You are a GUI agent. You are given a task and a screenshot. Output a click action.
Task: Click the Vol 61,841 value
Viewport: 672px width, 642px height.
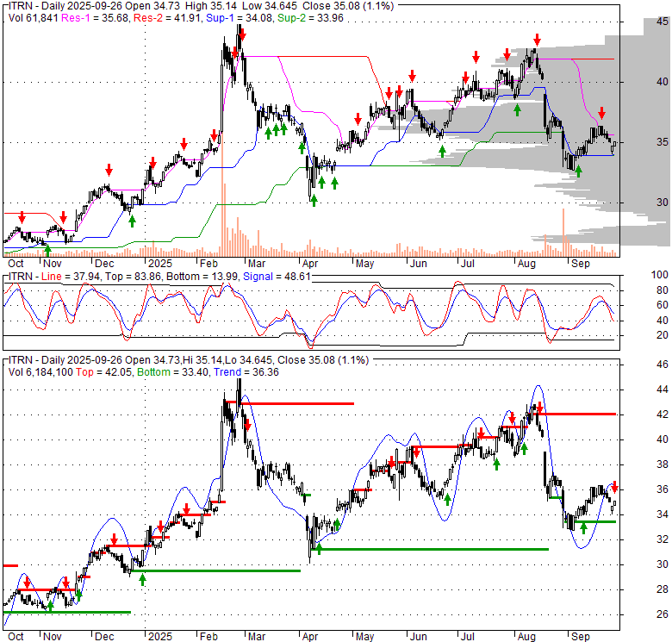(34, 18)
